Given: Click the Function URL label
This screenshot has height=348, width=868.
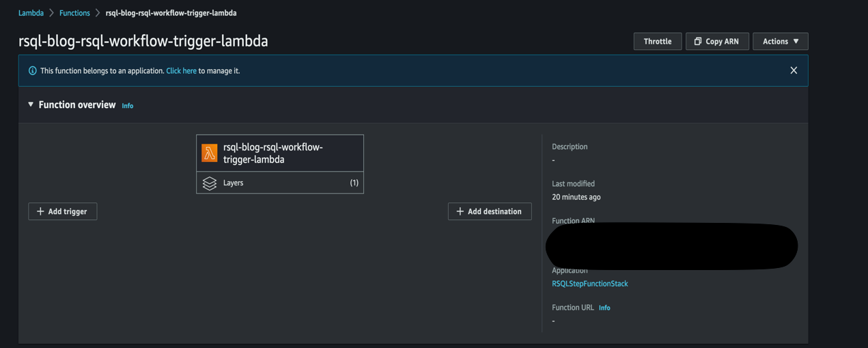Looking at the screenshot, I should click(x=573, y=308).
